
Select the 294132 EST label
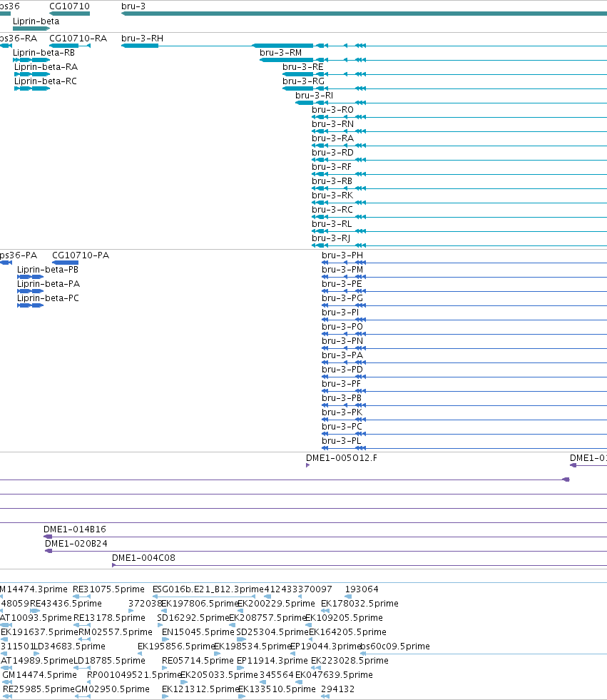click(337, 689)
